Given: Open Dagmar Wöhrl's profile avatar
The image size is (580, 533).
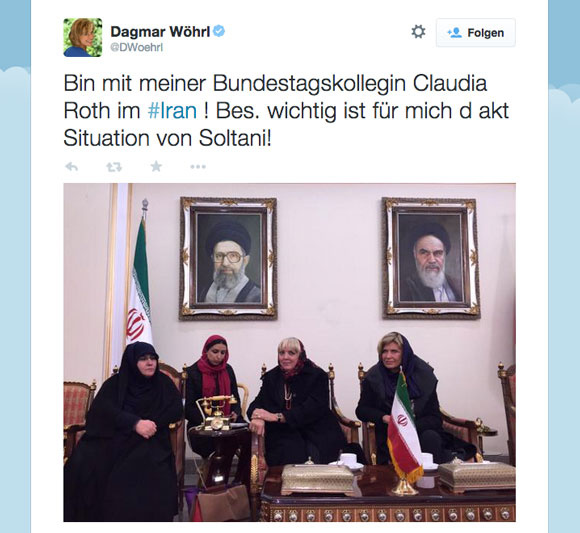Looking at the screenshot, I should point(83,37).
